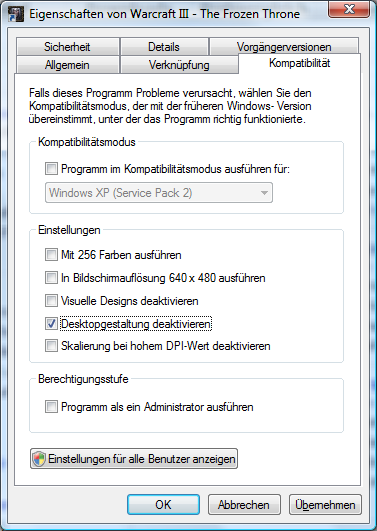Enable 'Skalierung bei hohem DPI-Wert deaktivieren'
This screenshot has height=531, width=377.
click(51, 346)
